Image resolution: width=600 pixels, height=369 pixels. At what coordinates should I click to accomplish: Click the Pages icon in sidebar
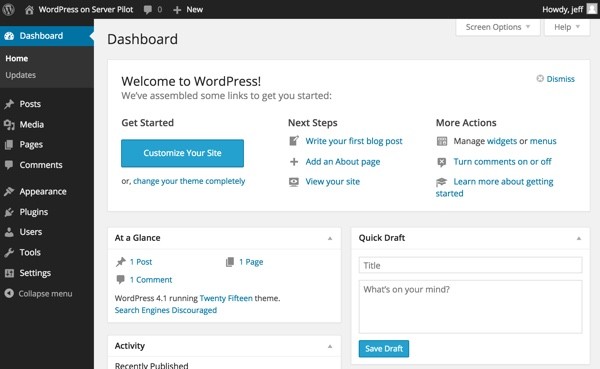click(9, 145)
